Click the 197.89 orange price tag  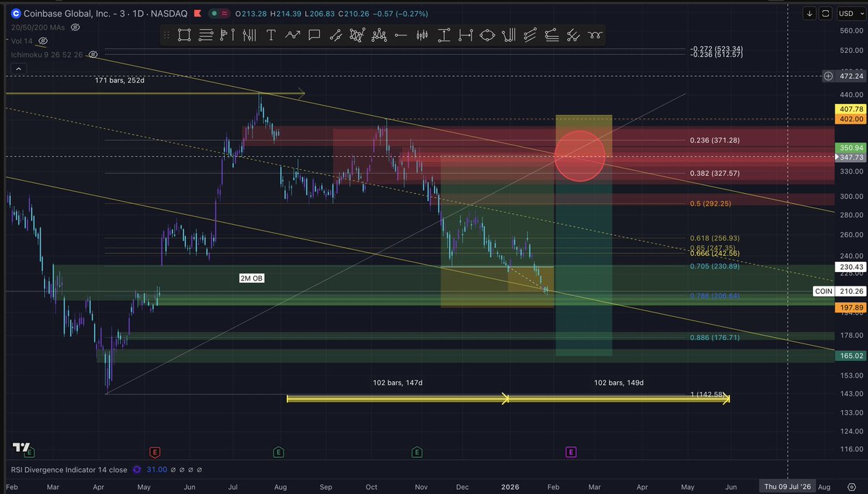click(x=849, y=307)
